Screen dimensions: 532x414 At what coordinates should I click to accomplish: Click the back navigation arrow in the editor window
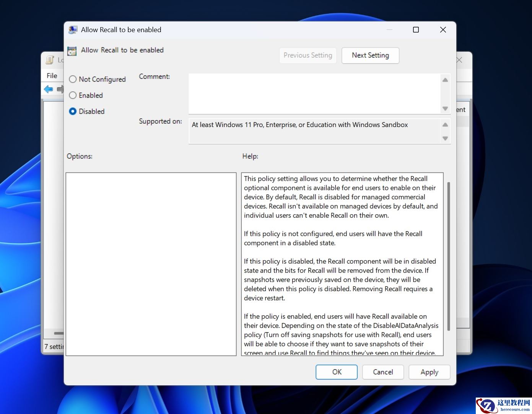(x=48, y=89)
